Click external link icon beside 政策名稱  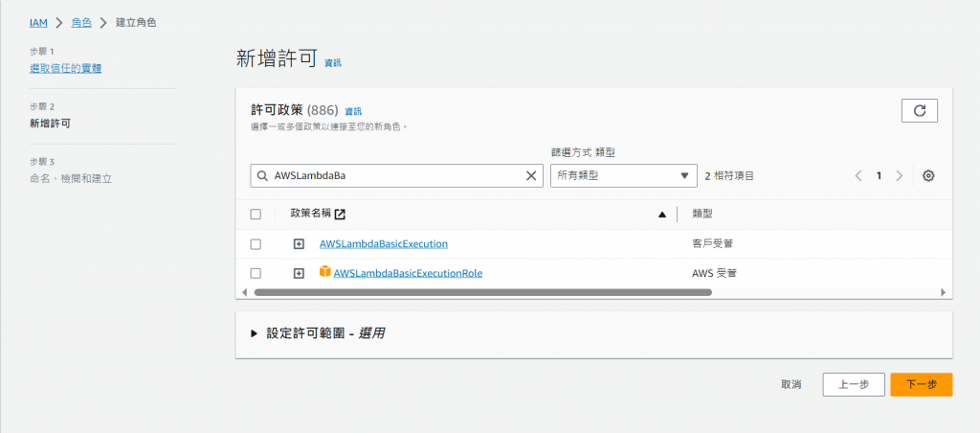tap(340, 214)
